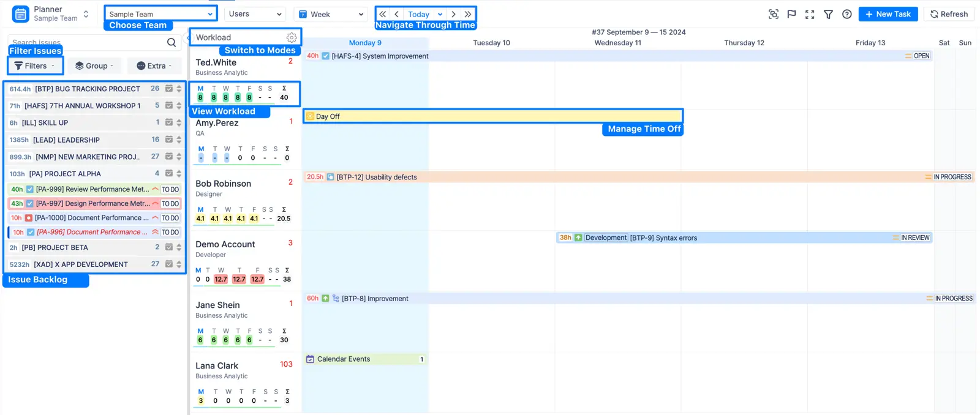Image resolution: width=980 pixels, height=415 pixels.
Task: Toggle checkbox on PA-997 Design Performance issue
Action: [29, 203]
